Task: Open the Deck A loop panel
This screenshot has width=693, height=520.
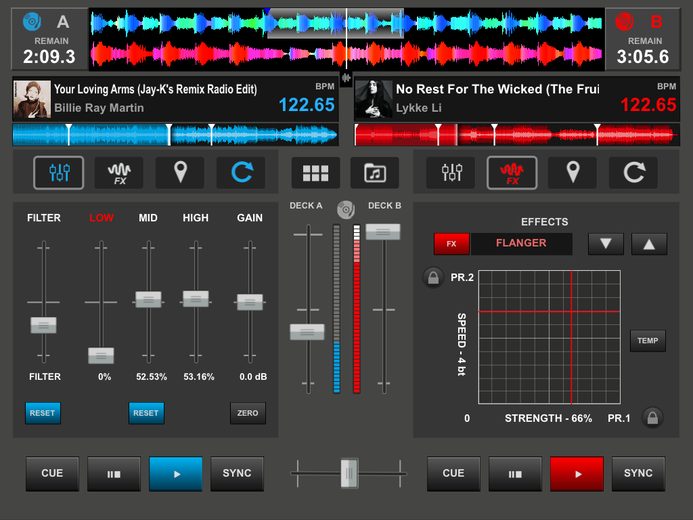Action: (241, 172)
